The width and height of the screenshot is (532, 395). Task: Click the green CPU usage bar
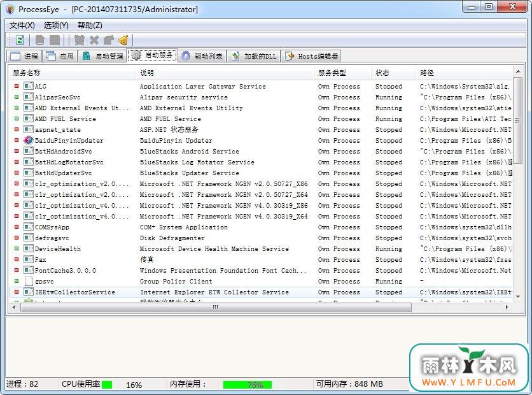(x=107, y=385)
